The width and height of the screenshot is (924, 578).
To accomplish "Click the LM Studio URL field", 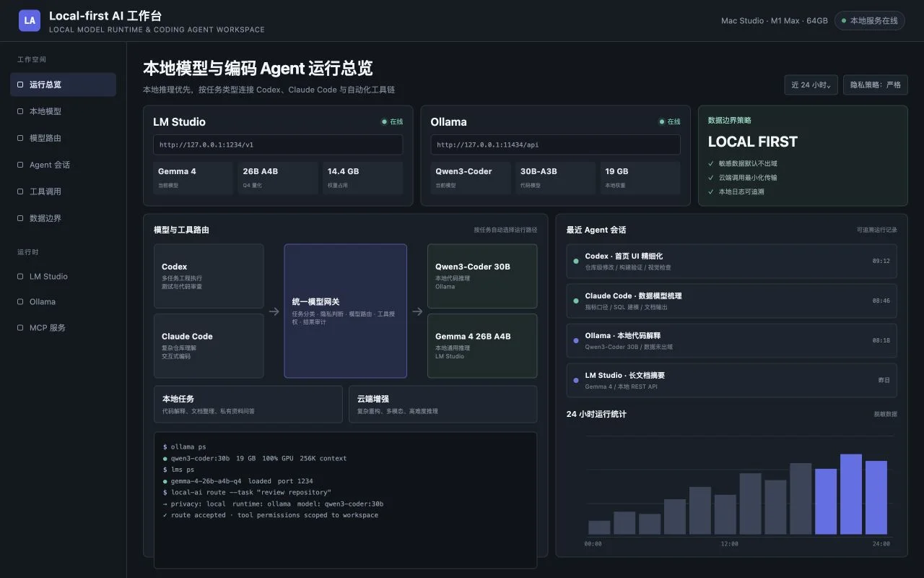I will click(x=278, y=144).
